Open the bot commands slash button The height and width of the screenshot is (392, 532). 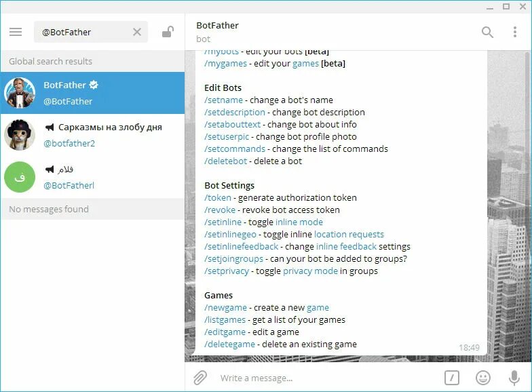click(x=452, y=377)
